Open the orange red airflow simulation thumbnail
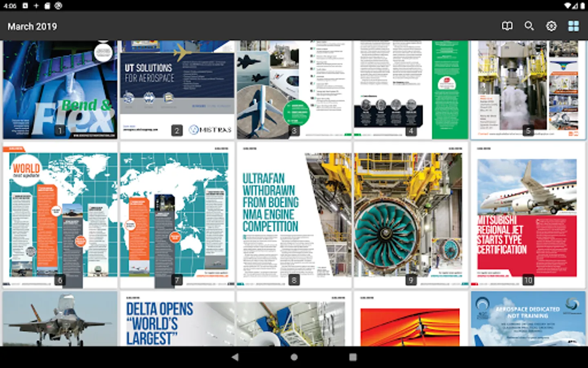Image resolution: width=588 pixels, height=368 pixels. click(411, 319)
